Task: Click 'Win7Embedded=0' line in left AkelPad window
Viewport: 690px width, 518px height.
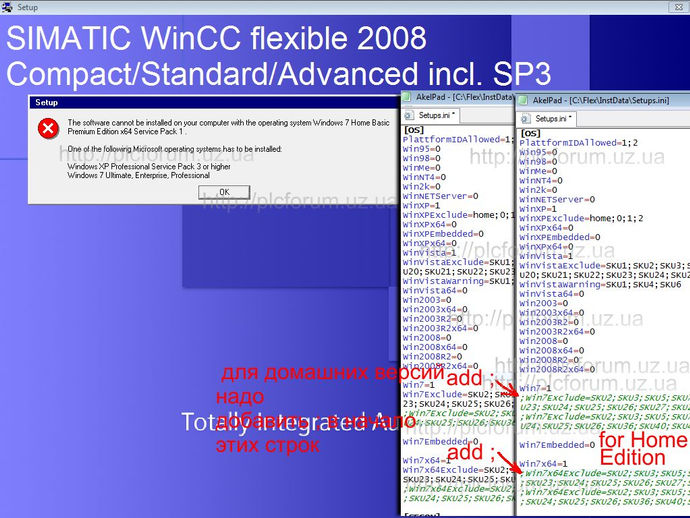Action: coord(440,441)
